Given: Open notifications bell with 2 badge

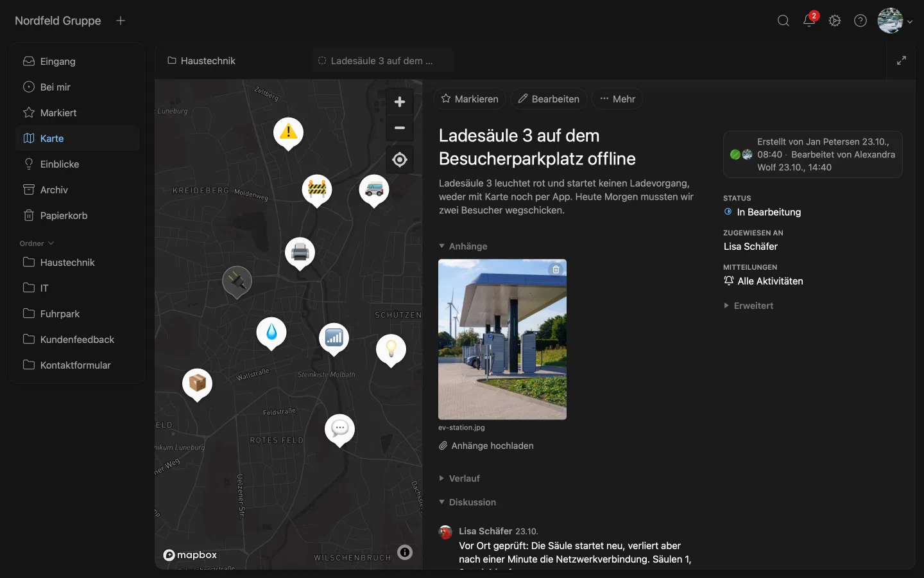Looking at the screenshot, I should pos(809,21).
